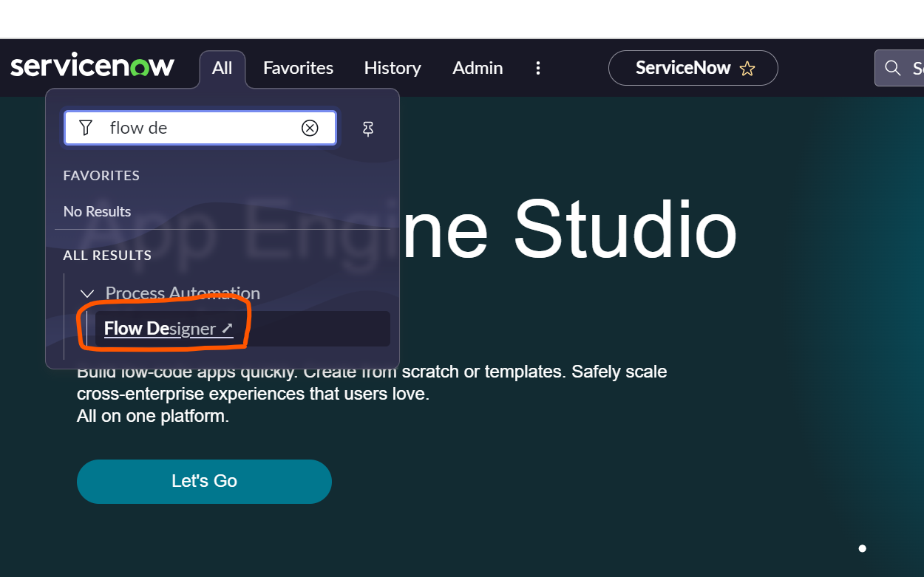The image size is (924, 577).
Task: Click the ServiceNow logo
Action: [92, 66]
